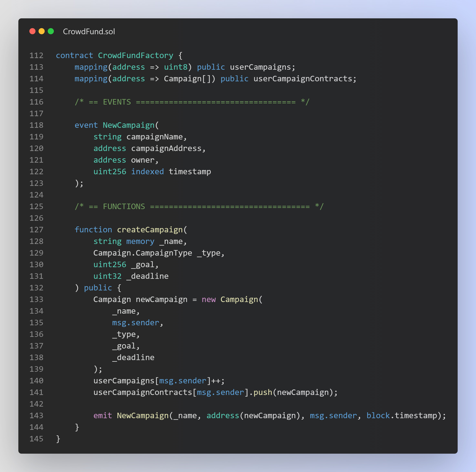
Task: Click the 'event' keyword on line 118
Action: (x=86, y=125)
